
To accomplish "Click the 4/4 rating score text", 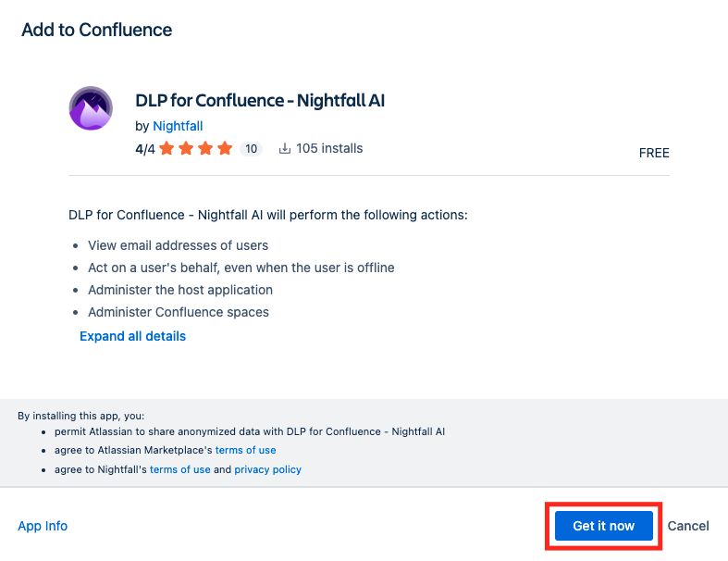I will pos(145,148).
